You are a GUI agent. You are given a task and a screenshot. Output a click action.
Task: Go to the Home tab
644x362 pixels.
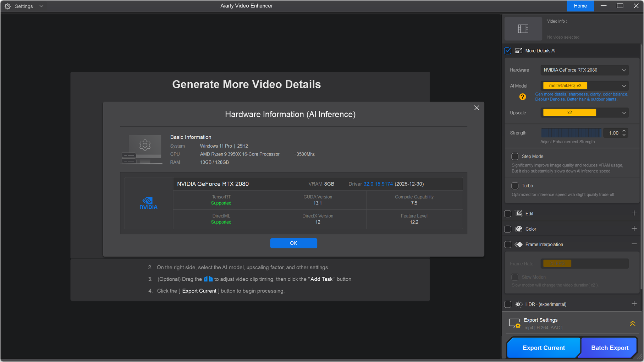580,6
